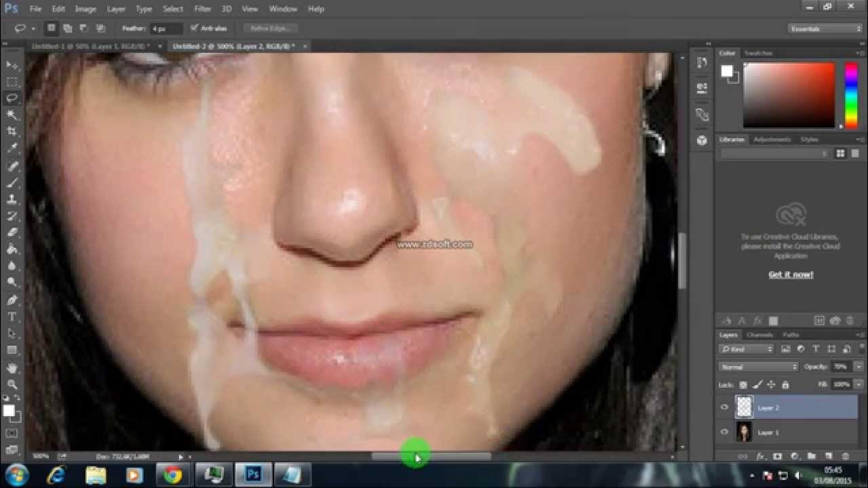Open the Lasso tool preset picker arrow
Image resolution: width=868 pixels, height=488 pixels.
pyautogui.click(x=33, y=28)
